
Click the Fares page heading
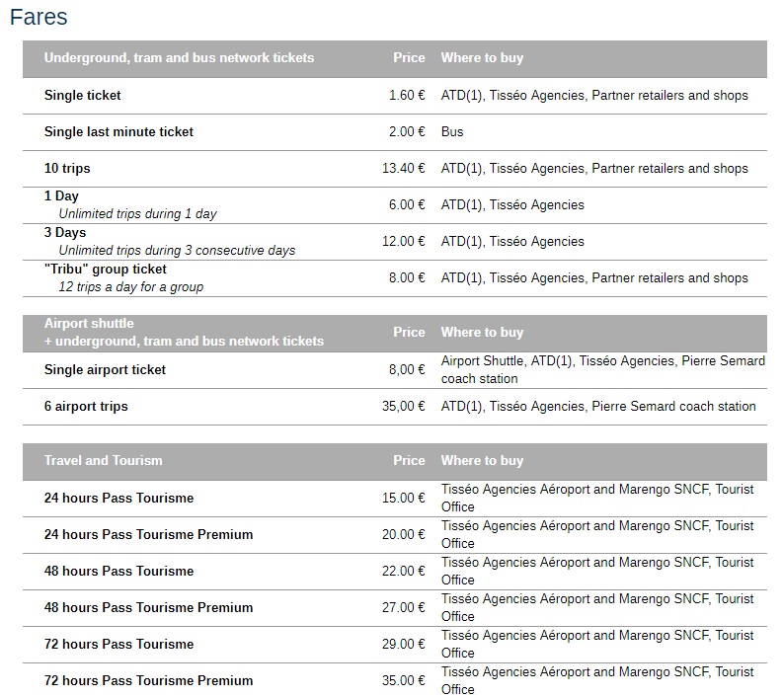click(x=39, y=17)
